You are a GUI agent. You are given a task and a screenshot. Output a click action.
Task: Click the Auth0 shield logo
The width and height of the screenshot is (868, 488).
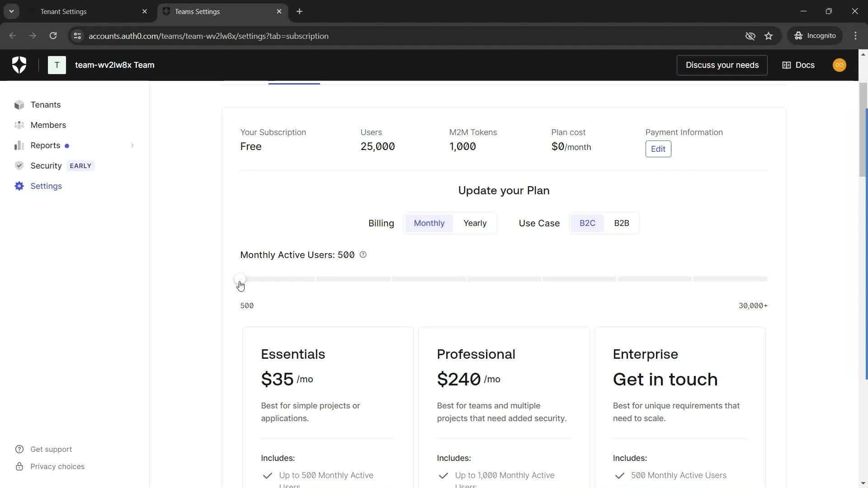pos(19,65)
